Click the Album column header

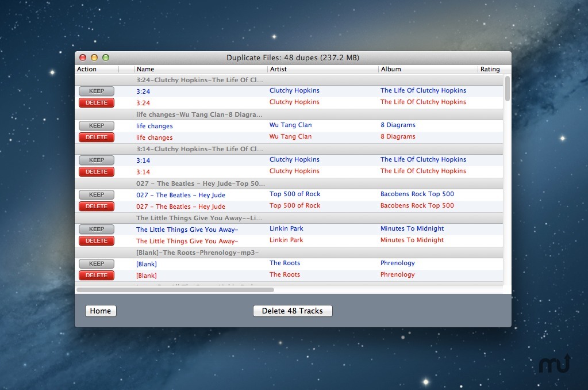[428, 69]
